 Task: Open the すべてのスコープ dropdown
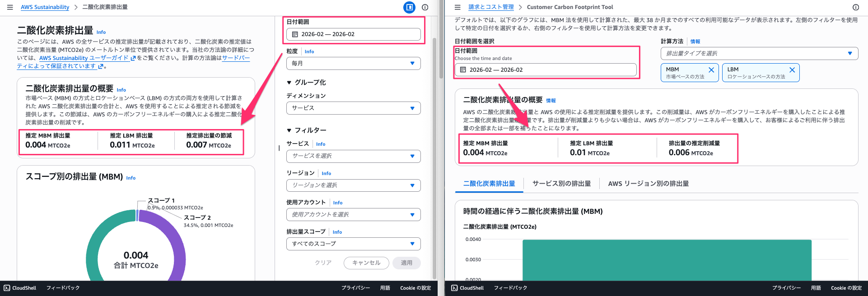click(353, 244)
